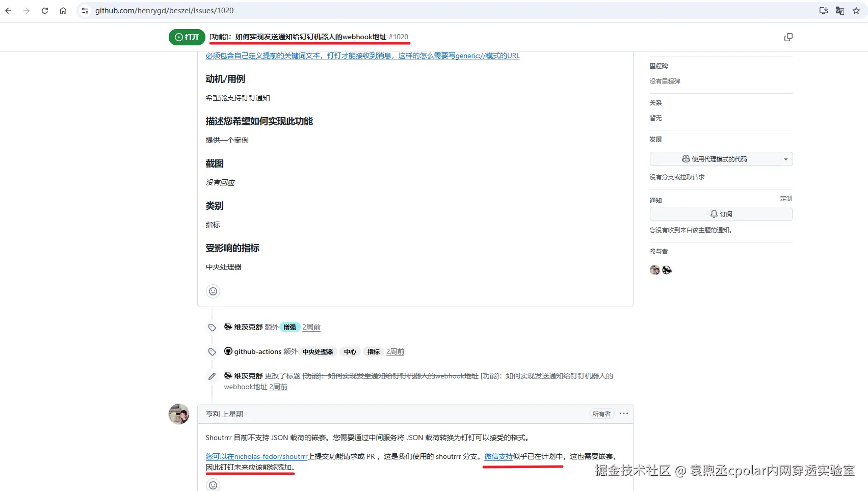Screen dimensions: 868x491
Task: Open the generic:// URL link at top
Action: tap(362, 56)
